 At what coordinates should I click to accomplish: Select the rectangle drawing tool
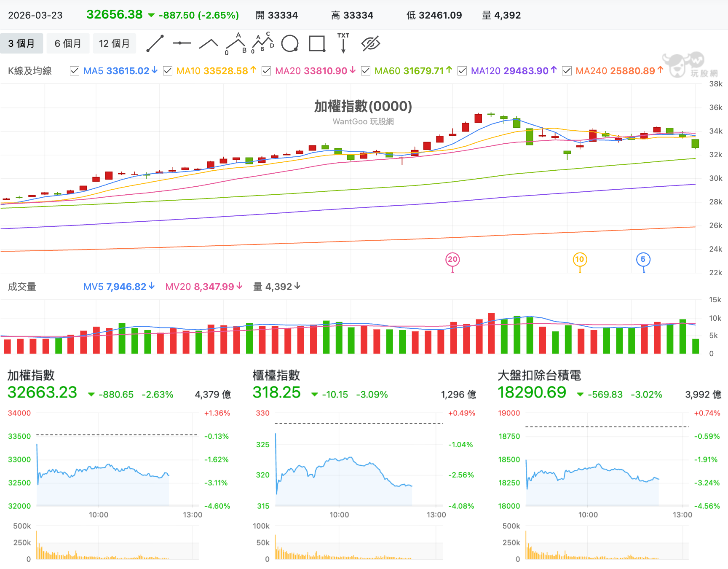point(317,43)
